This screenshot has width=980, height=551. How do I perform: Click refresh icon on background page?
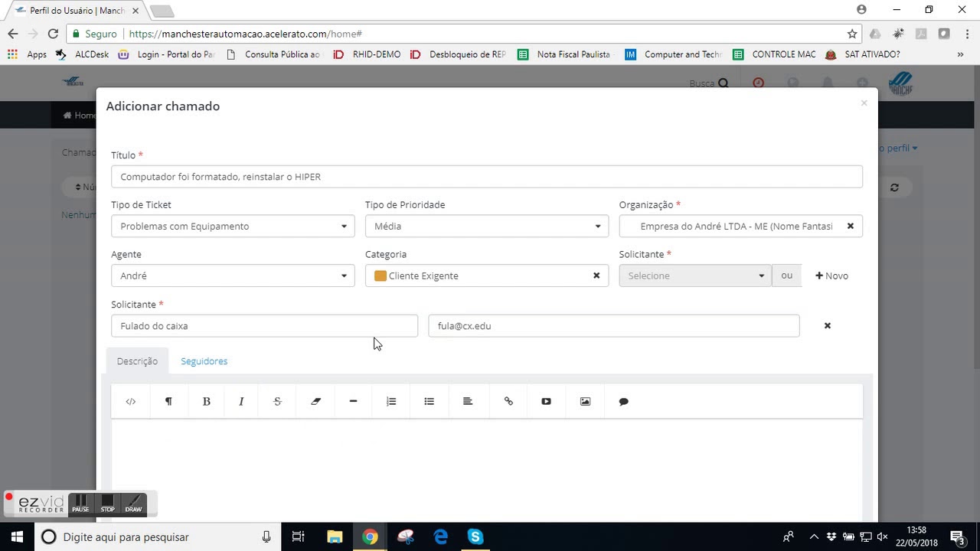tap(893, 187)
